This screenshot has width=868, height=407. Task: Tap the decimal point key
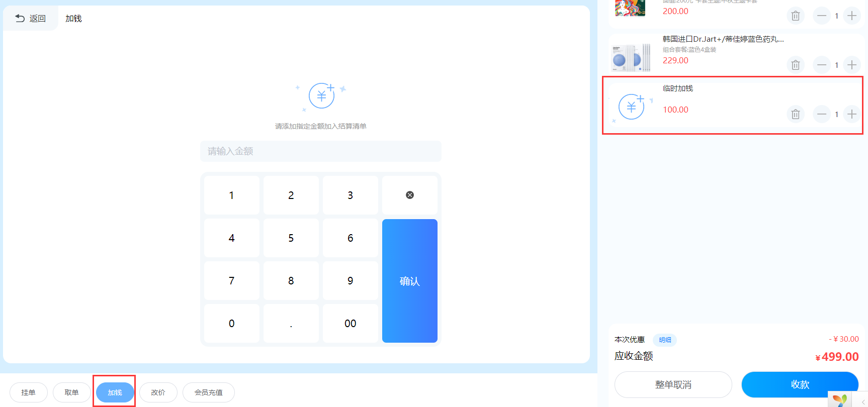pos(291,323)
